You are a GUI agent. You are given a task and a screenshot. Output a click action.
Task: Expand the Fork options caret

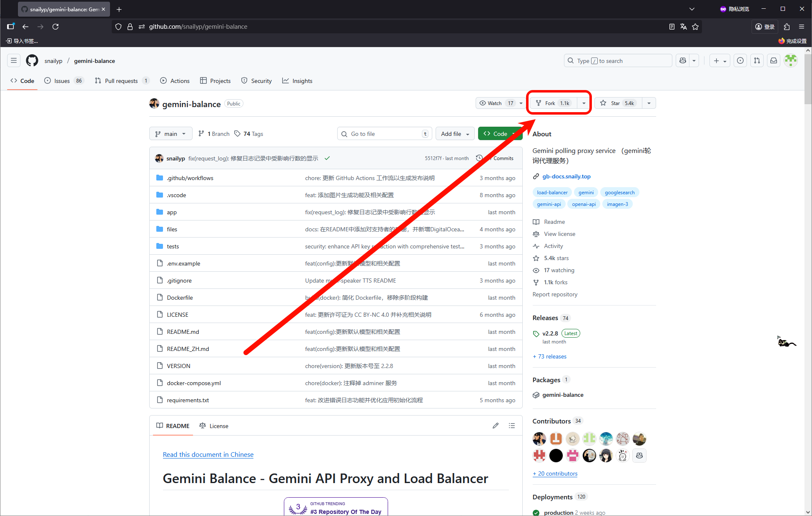(x=584, y=103)
